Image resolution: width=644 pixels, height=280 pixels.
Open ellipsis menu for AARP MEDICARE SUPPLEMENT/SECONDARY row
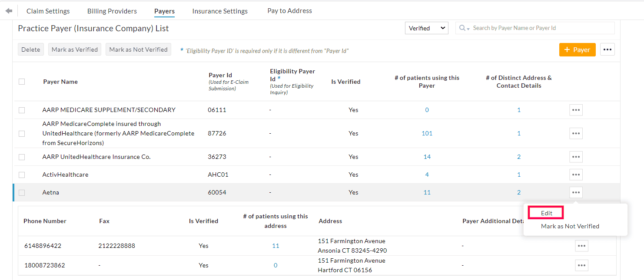576,110
